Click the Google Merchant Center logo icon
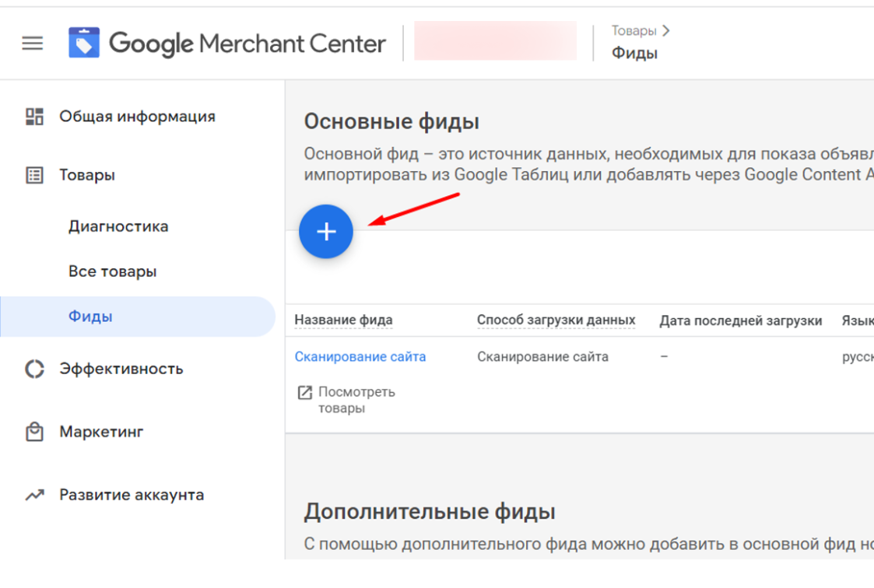 [83, 42]
